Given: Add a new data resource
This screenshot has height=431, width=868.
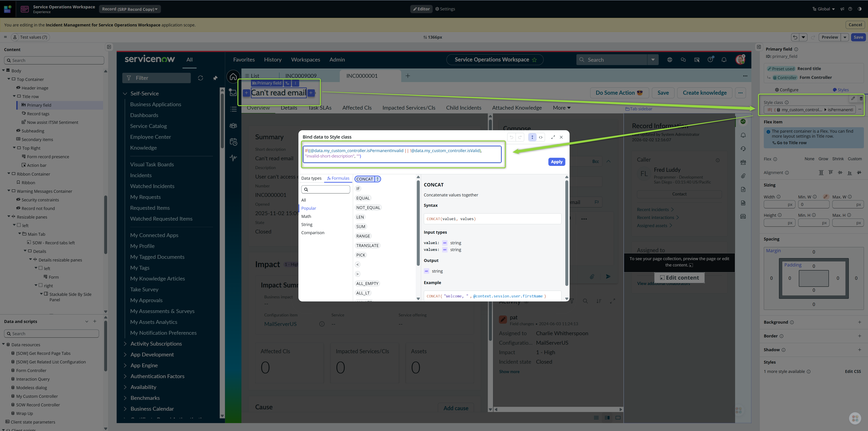Looking at the screenshot, I should click(95, 321).
